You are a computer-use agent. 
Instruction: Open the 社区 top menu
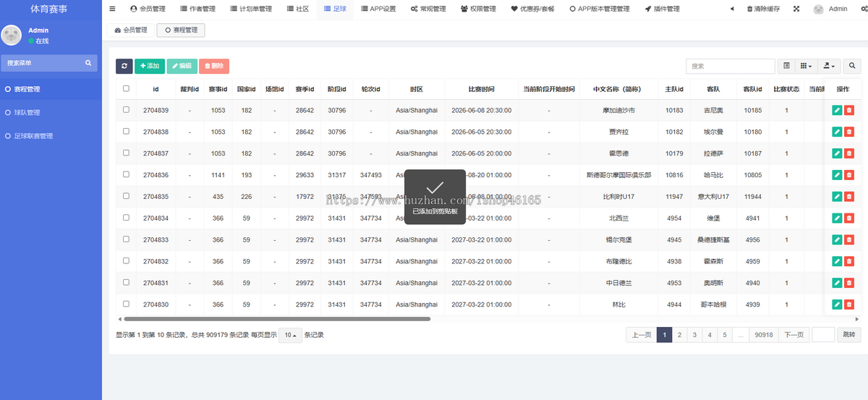click(297, 9)
